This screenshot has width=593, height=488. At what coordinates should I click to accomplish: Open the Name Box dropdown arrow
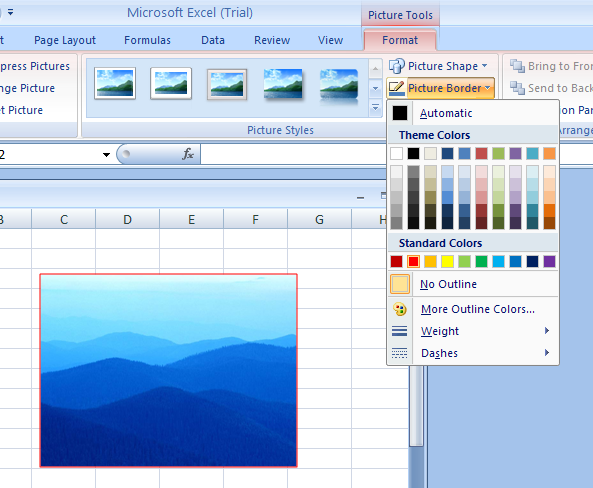tap(106, 154)
